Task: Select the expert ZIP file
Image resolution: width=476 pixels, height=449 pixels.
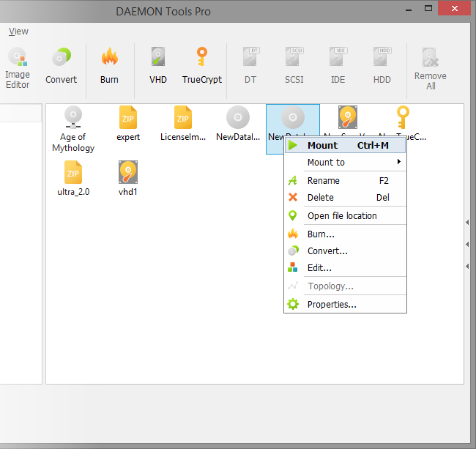Action: pos(128,124)
